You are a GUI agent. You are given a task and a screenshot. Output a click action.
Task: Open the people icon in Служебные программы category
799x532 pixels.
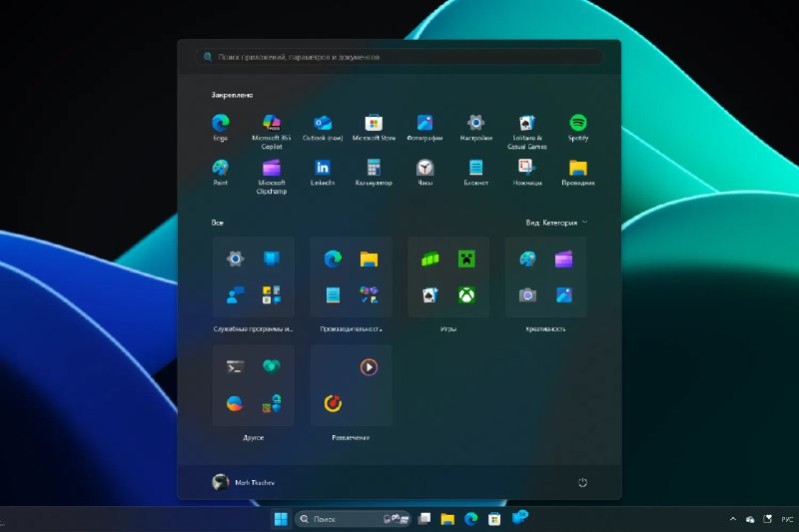(x=235, y=295)
